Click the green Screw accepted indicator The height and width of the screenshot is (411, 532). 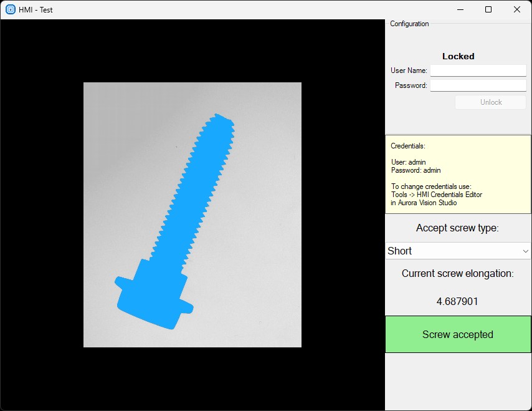[458, 334]
